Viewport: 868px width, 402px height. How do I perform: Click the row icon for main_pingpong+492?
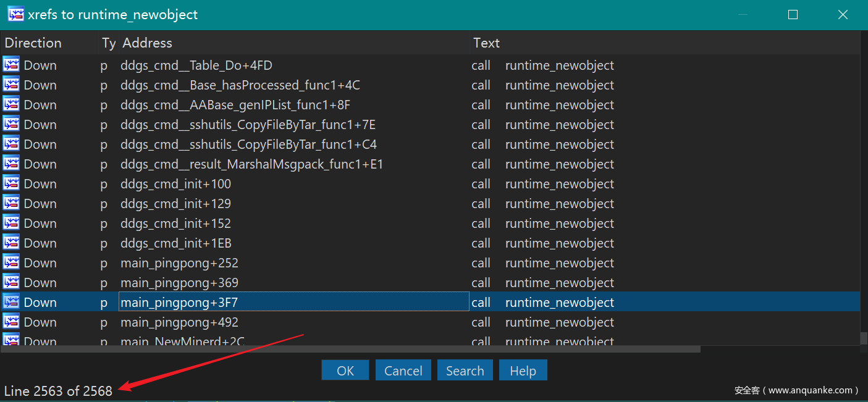11,322
